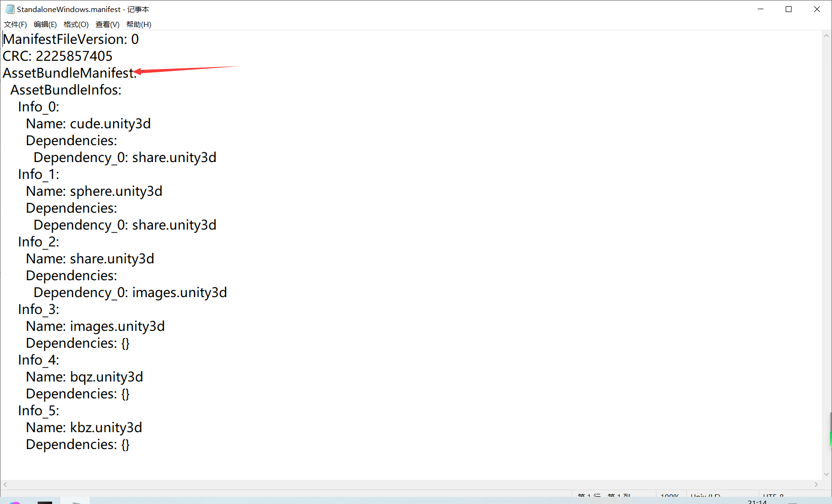Open the 帮助(H) menu

pyautogui.click(x=138, y=24)
